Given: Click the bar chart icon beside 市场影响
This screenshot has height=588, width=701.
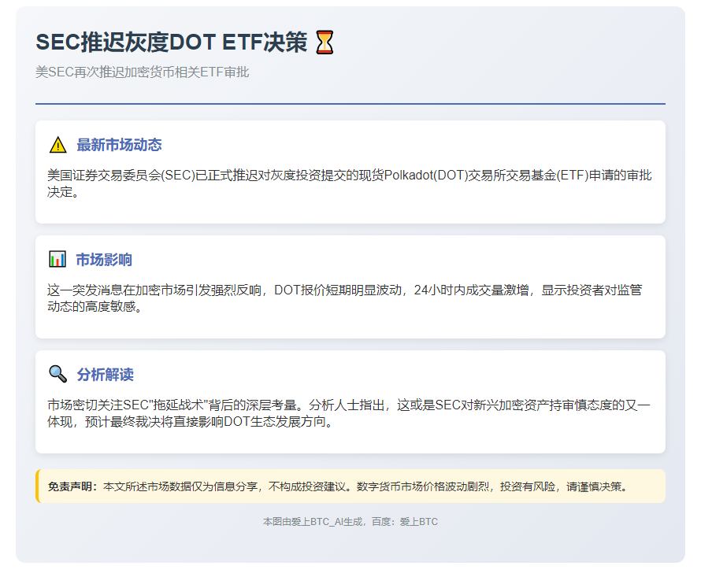Looking at the screenshot, I should click(57, 259).
